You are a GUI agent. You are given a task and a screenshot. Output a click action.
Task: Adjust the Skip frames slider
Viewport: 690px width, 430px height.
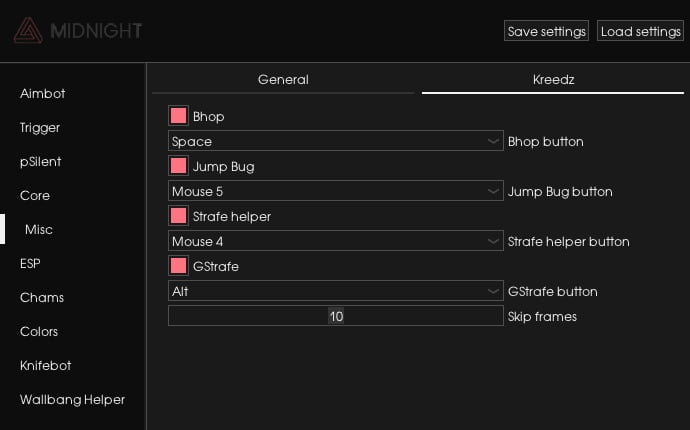[x=336, y=316]
